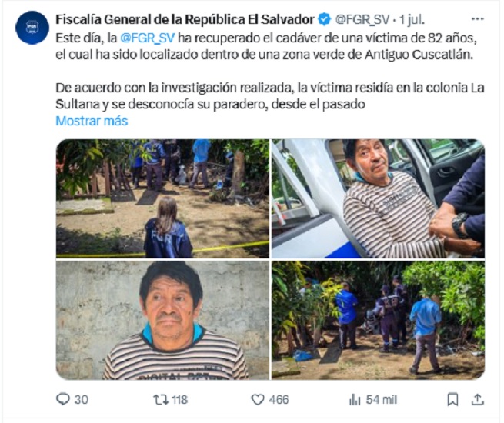Expand tweet with Mostrar más
This screenshot has width=504, height=423.
click(x=92, y=121)
